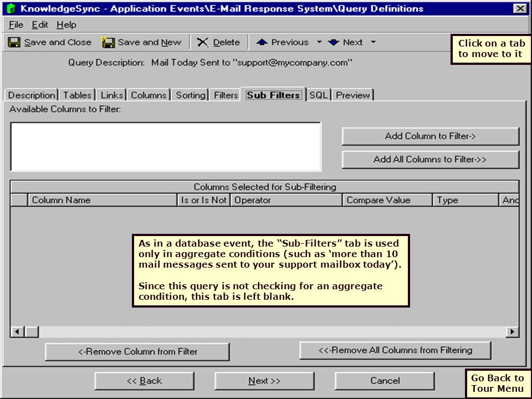Open the Edit menu
This screenshot has height=399, width=532.
point(40,25)
